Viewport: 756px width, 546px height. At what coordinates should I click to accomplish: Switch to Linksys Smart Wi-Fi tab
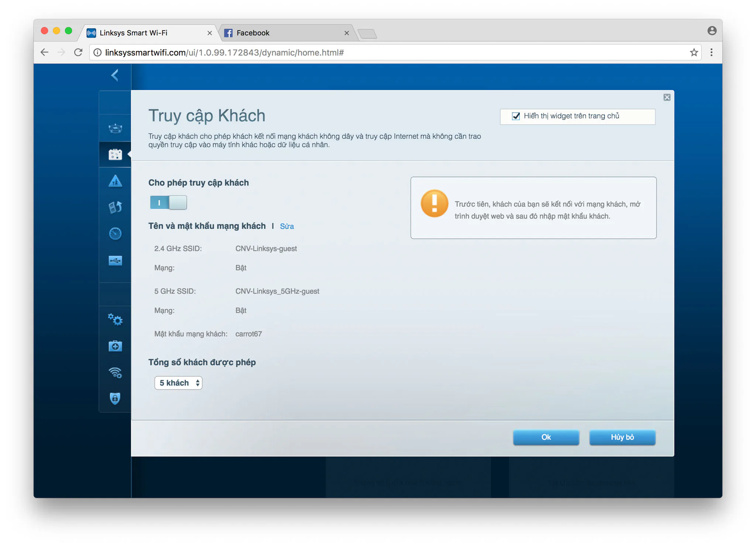coord(148,33)
